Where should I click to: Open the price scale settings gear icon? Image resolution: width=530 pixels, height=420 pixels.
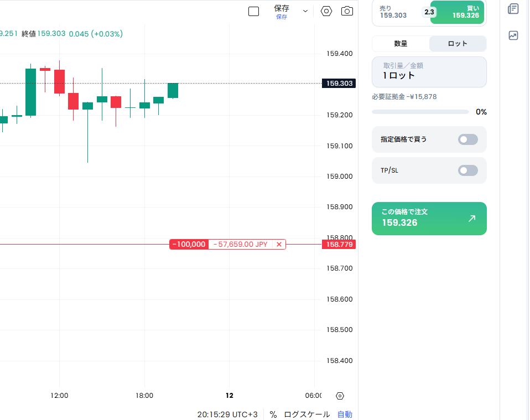coord(340,396)
